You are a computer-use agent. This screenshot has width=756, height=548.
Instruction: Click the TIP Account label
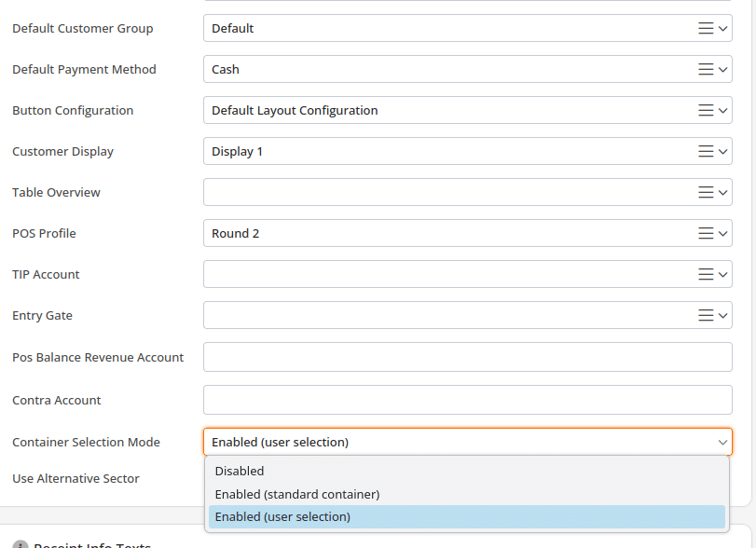46,274
